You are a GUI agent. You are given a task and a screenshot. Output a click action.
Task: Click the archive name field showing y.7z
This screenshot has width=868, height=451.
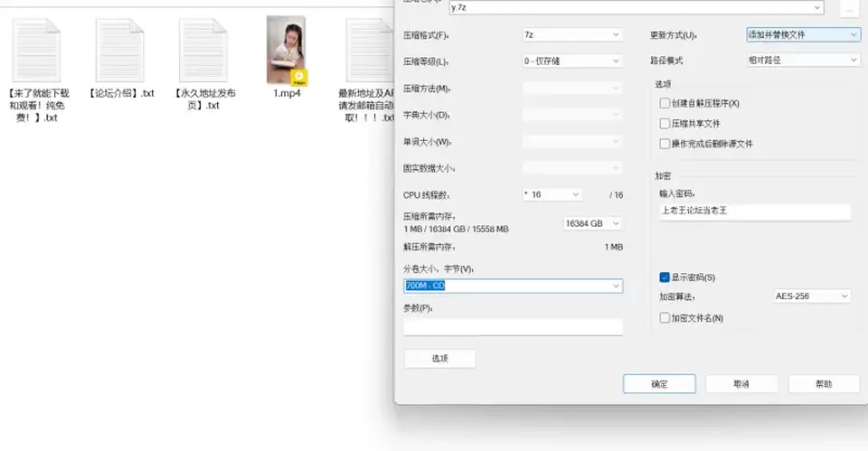point(636,7)
